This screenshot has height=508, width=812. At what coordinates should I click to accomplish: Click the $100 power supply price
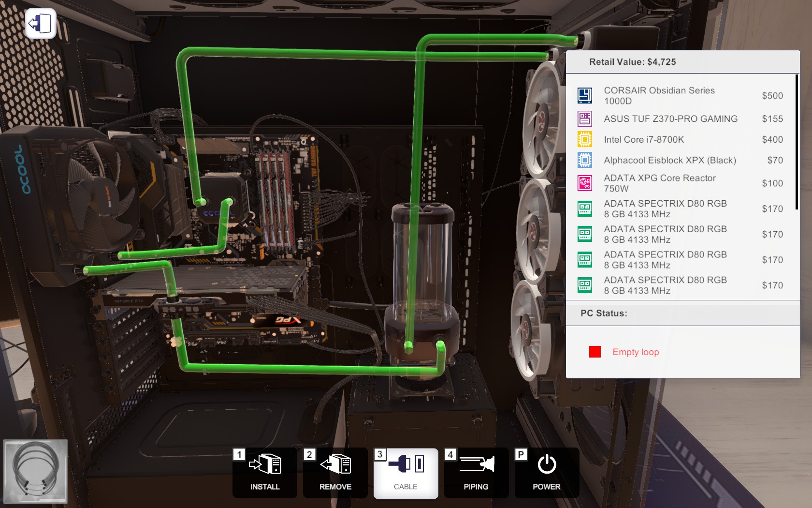coord(772,184)
